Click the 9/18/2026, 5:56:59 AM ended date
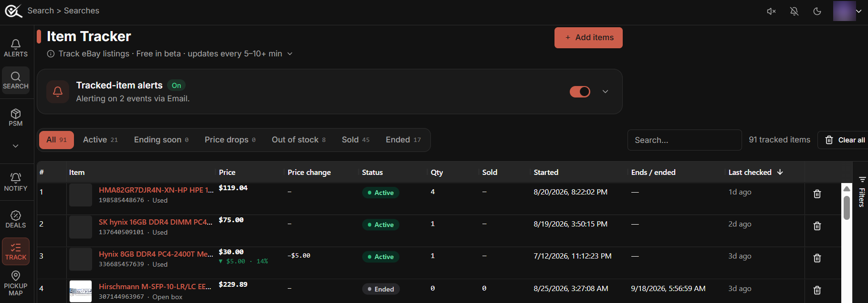868x303 pixels. pyautogui.click(x=668, y=289)
